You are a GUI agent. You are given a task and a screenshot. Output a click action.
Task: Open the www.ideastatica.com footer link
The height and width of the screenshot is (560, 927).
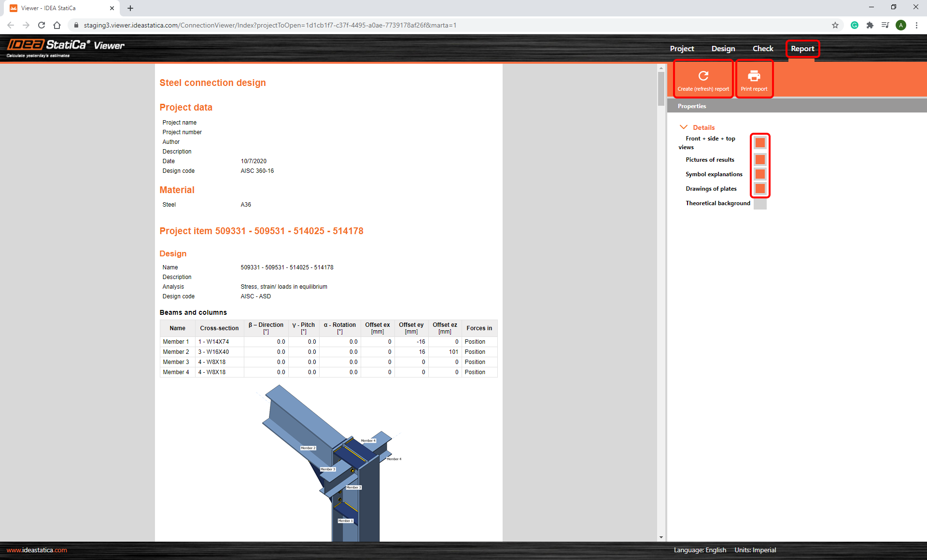[x=37, y=550]
